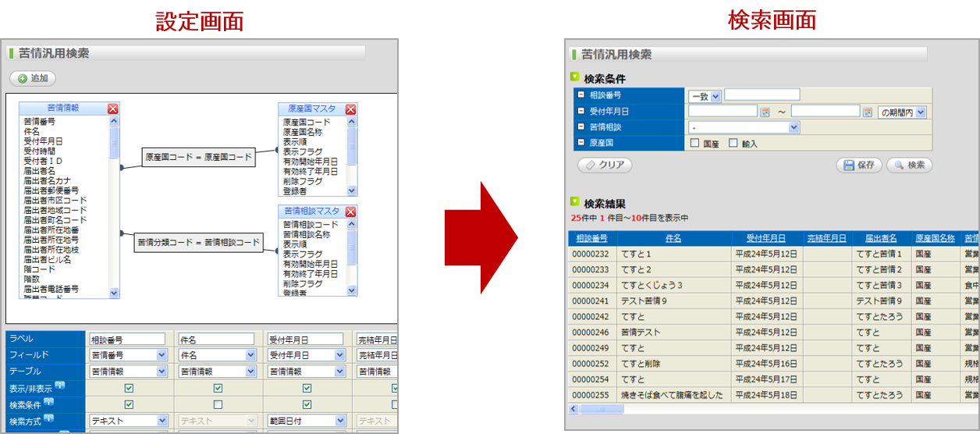Open 検索方式 dropdown showing 範囲日付
Screen dimensions: 980x434
point(307,421)
